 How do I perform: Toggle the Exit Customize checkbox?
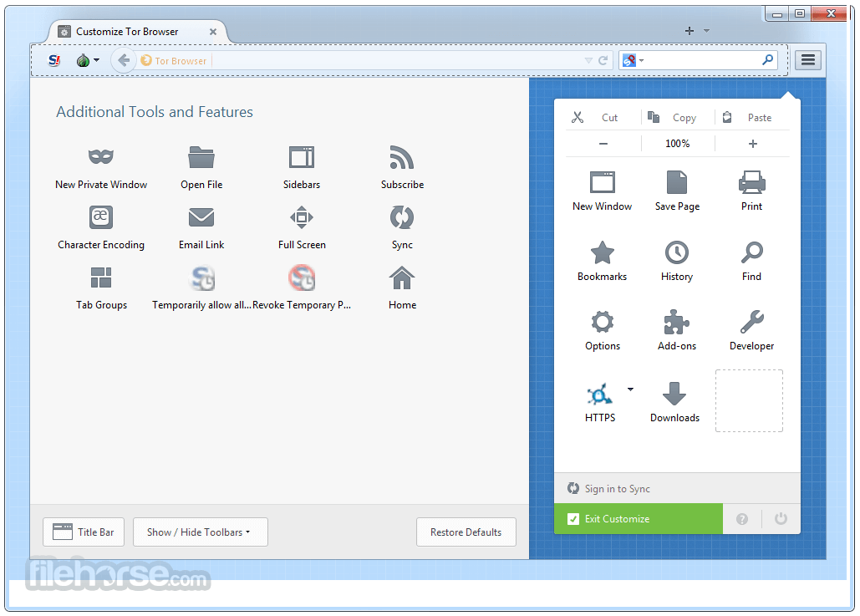[573, 519]
